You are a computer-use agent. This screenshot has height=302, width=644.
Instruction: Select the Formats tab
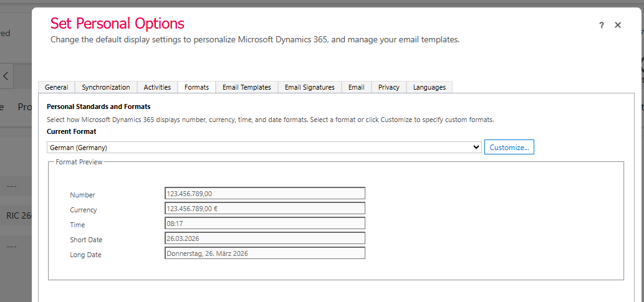click(x=197, y=87)
